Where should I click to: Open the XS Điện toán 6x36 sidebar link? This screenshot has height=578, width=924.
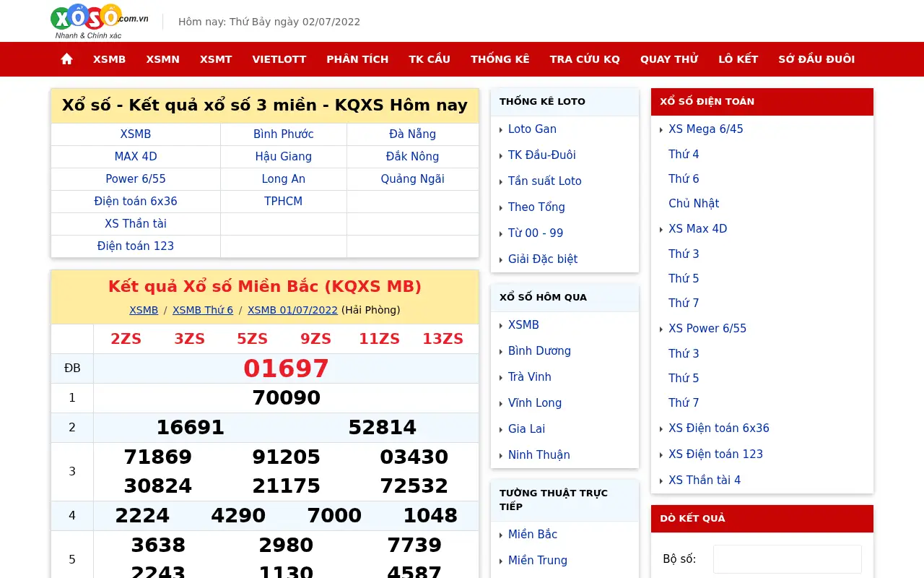pyautogui.click(x=719, y=428)
